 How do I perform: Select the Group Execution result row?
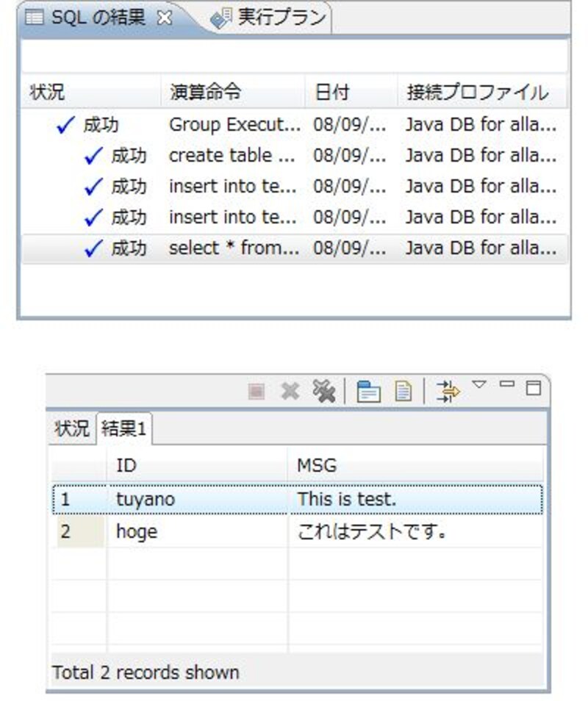point(234,125)
